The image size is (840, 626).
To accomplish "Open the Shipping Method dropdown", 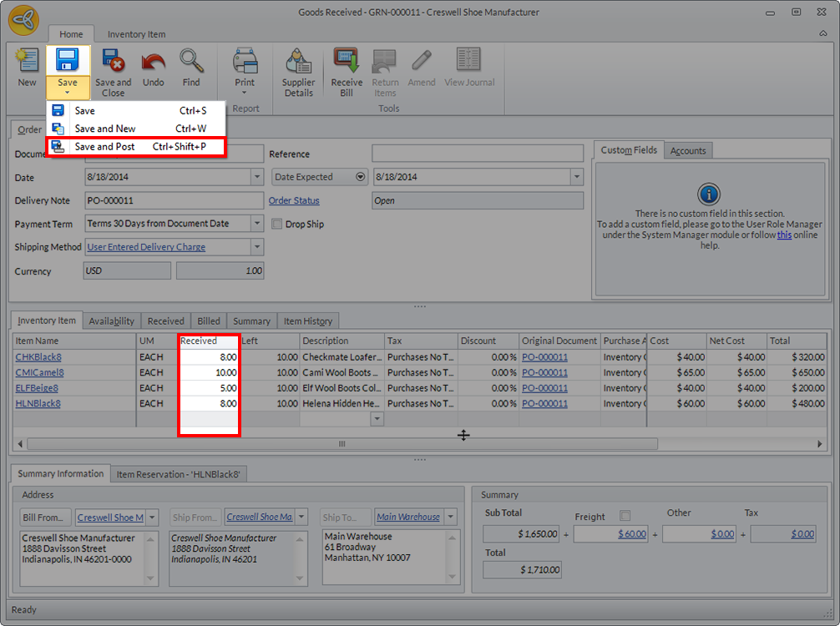I will click(256, 247).
